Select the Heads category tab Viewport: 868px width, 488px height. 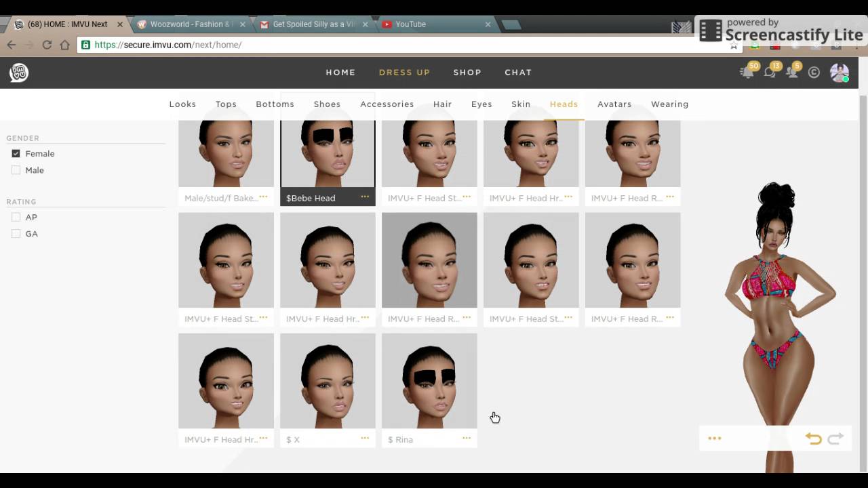(x=564, y=104)
